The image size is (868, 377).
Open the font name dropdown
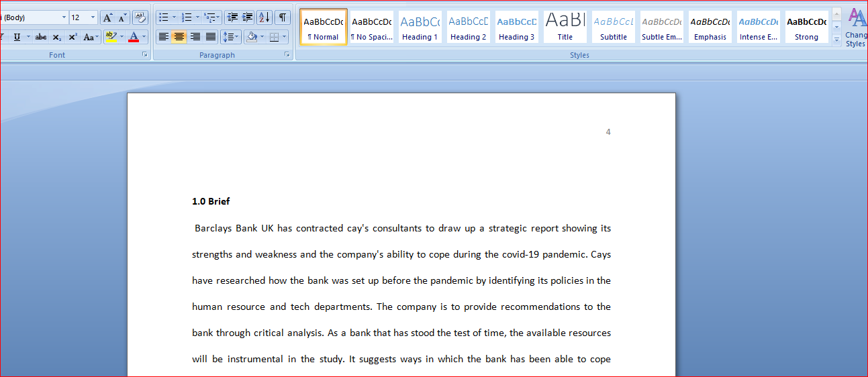click(x=64, y=18)
